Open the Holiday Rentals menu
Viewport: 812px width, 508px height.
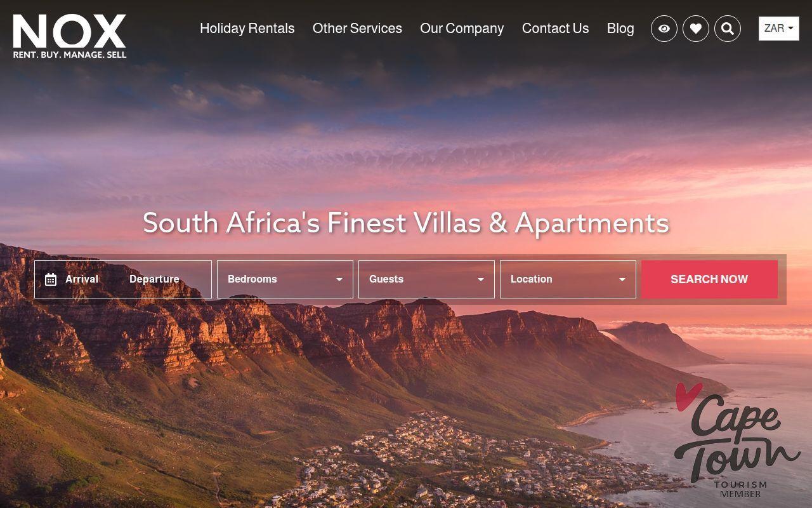pos(247,29)
